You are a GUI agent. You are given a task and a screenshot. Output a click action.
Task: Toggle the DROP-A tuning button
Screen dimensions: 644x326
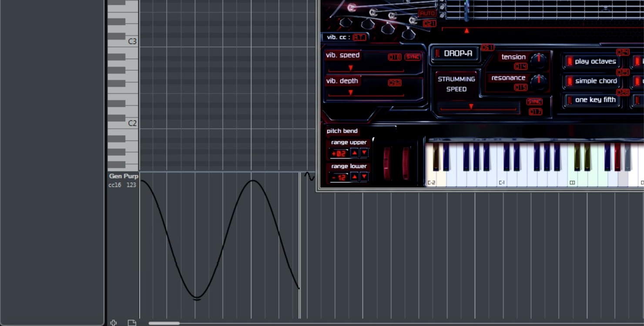coord(455,53)
